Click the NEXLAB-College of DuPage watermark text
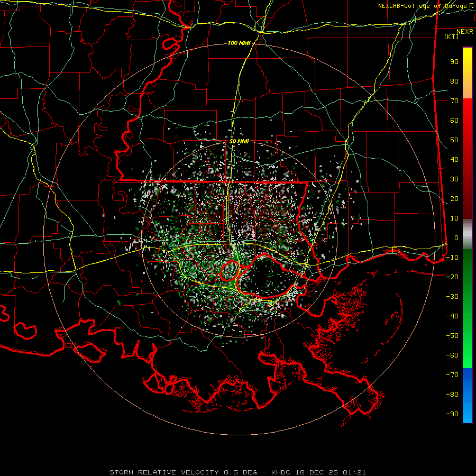Screen dimensions: 476x476 [x=425, y=6]
